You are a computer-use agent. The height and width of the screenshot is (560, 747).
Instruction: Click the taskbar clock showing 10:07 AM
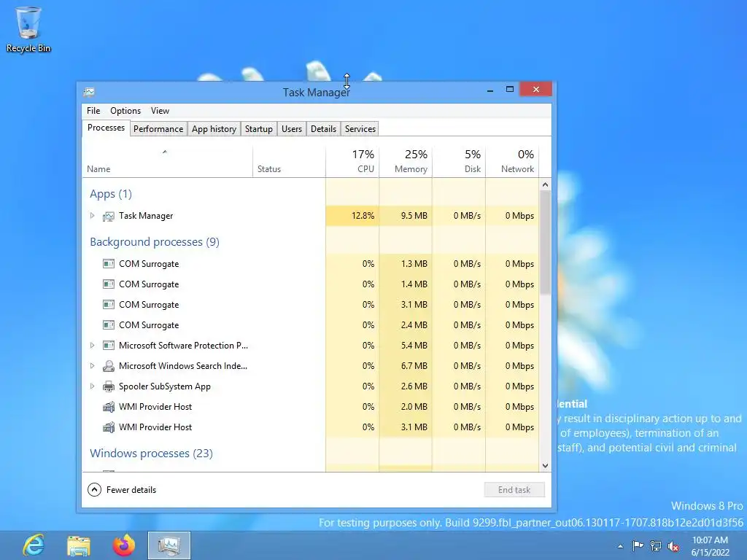710,546
